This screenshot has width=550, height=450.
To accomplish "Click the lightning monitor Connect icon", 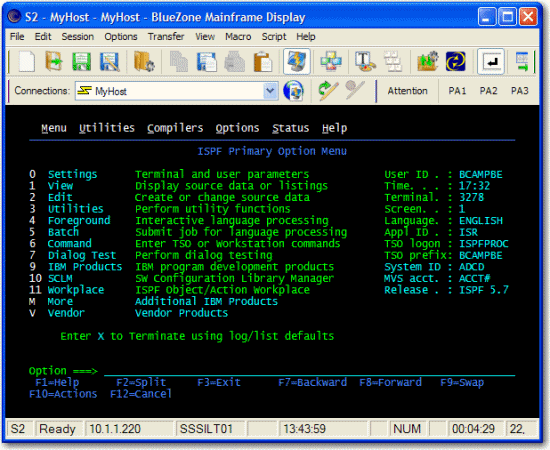I will pos(297,62).
